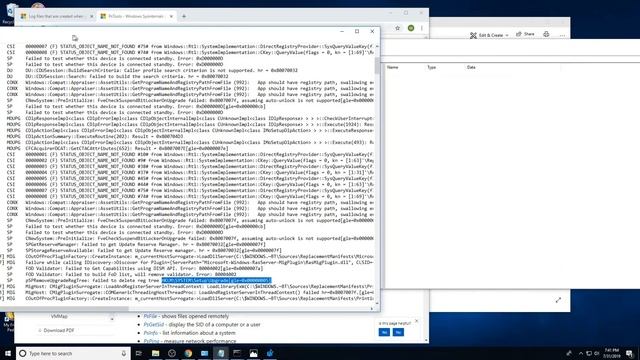The image size is (640, 360).
Task: Click the horizontal scrollbar thumb in log window
Action: [63, 309]
